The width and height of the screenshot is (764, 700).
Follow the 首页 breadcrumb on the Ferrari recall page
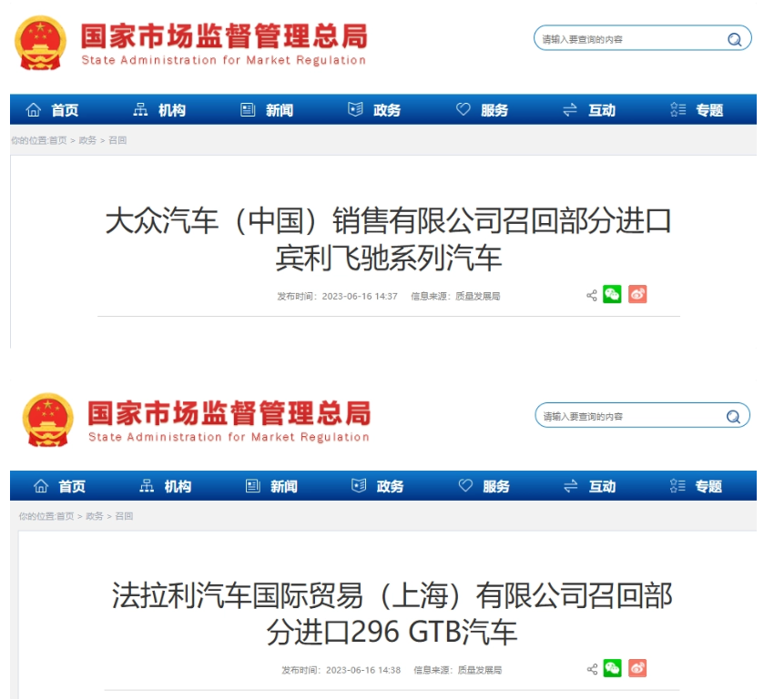click(66, 516)
